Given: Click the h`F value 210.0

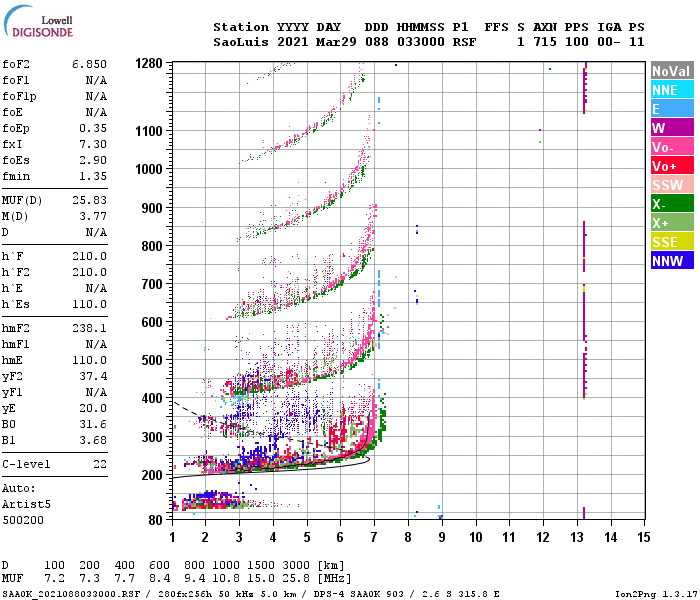Looking at the screenshot, I should 89,256.
